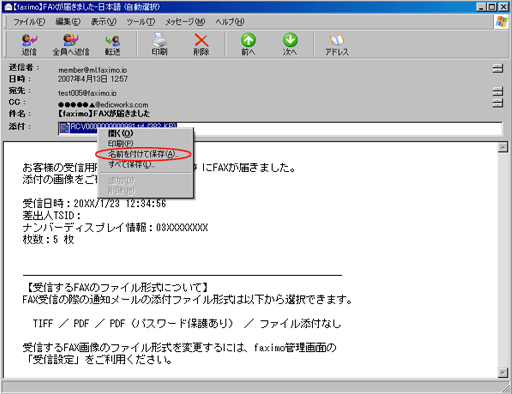The image size is (512, 394).
Task: Click the address card icon beside sender
Action: [x=498, y=69]
